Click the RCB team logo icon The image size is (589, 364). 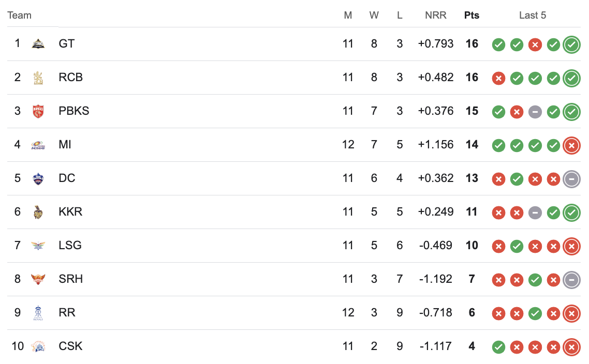pyautogui.click(x=38, y=78)
